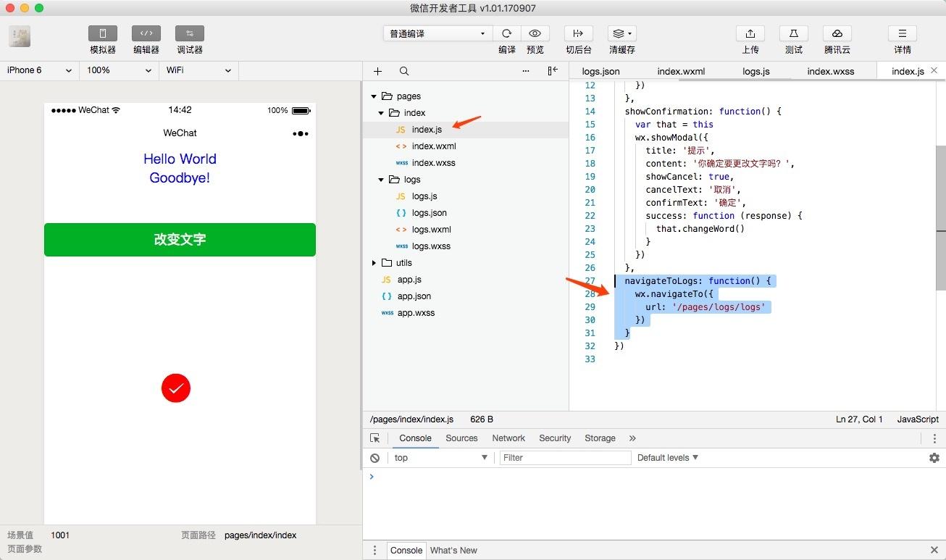Click the upload (上传) icon
The height and width of the screenshot is (560, 946).
pyautogui.click(x=750, y=33)
